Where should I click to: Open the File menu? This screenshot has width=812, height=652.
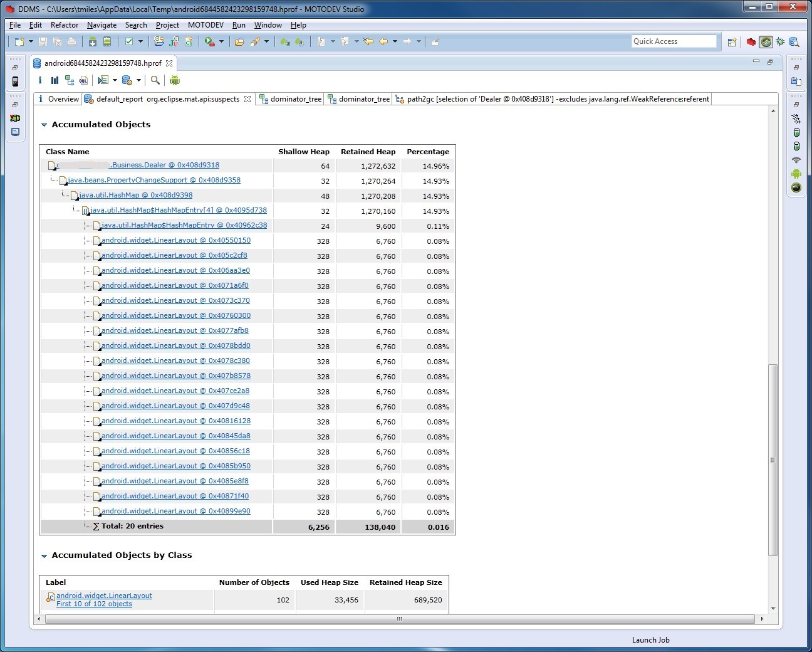pos(15,25)
